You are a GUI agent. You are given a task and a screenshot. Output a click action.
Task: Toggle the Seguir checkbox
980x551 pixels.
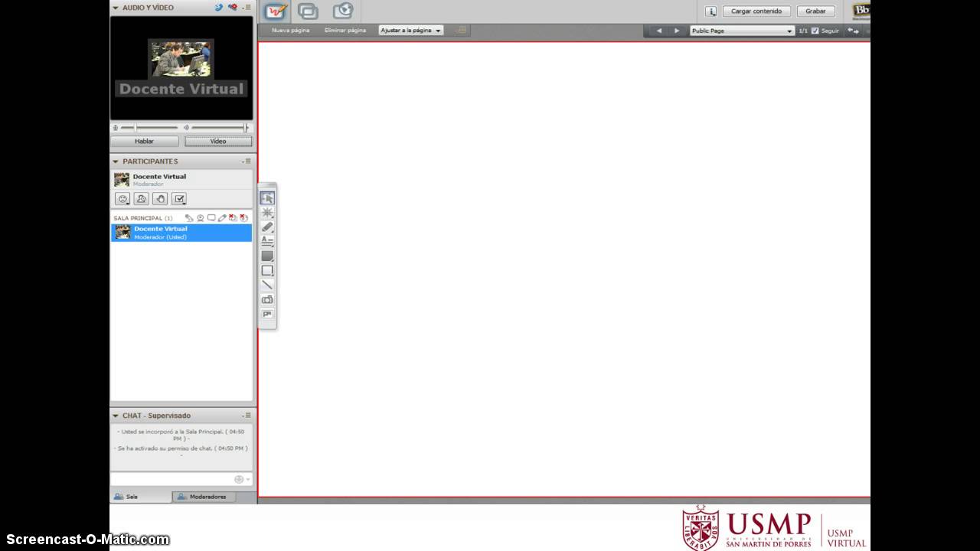click(x=815, y=31)
